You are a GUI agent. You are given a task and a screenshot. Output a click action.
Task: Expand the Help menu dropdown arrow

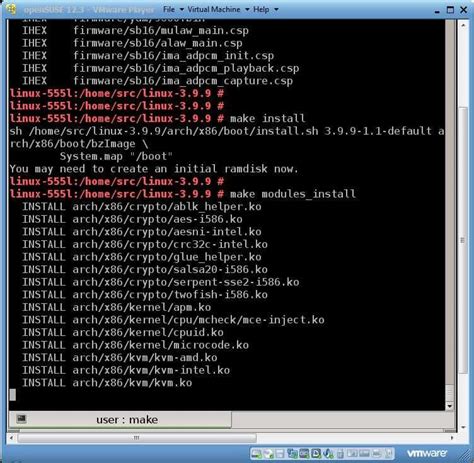click(276, 9)
